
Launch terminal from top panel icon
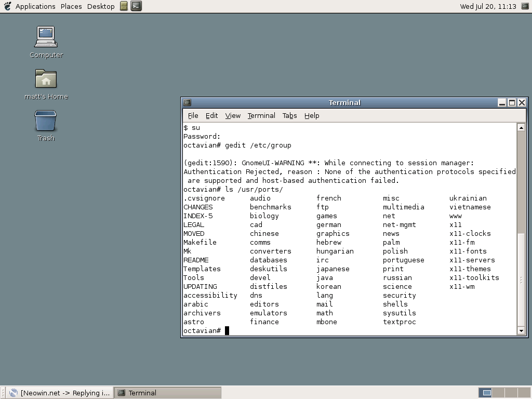click(x=136, y=6)
